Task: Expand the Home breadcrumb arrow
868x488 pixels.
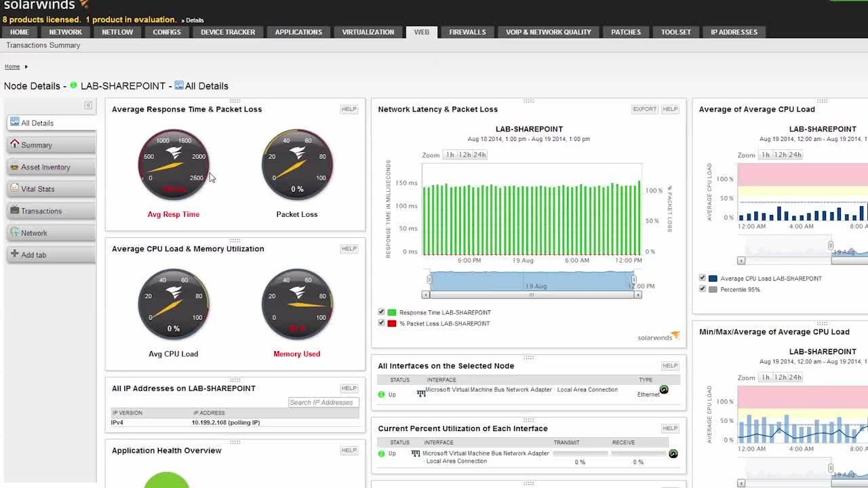Action: pos(24,66)
